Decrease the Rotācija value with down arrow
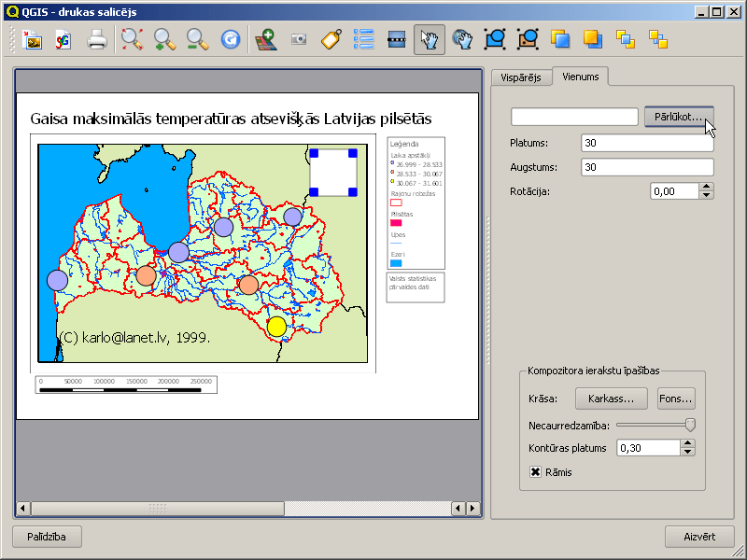747x560 pixels. (707, 195)
